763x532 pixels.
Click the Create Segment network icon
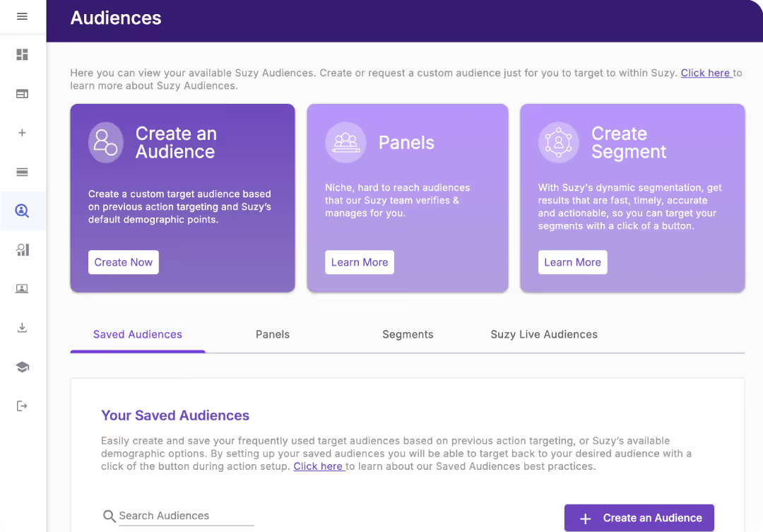[x=558, y=143]
